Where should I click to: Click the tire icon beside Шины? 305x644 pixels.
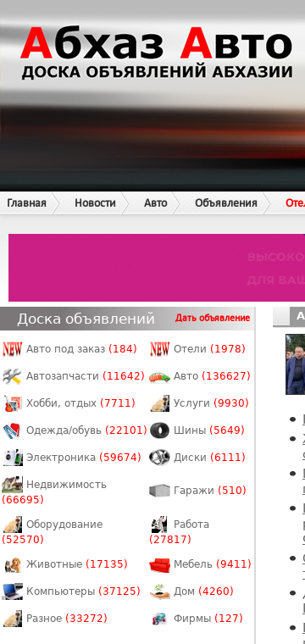tap(159, 430)
